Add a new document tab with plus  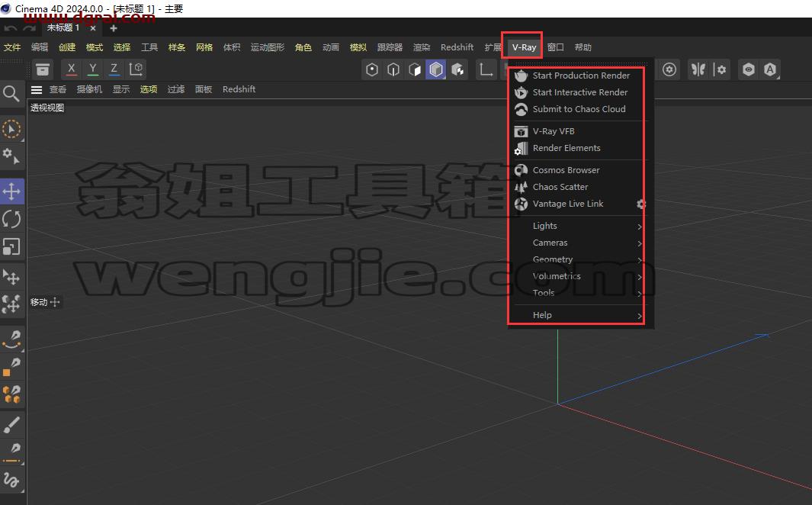coord(114,28)
